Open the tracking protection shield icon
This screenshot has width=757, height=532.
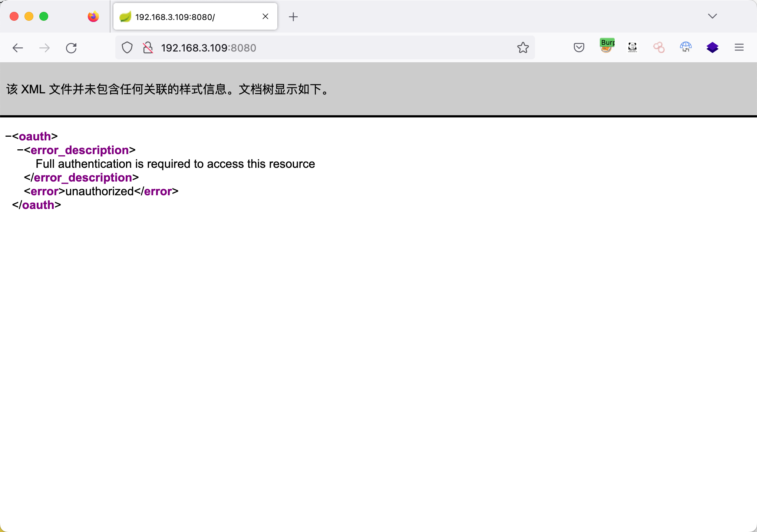point(127,48)
